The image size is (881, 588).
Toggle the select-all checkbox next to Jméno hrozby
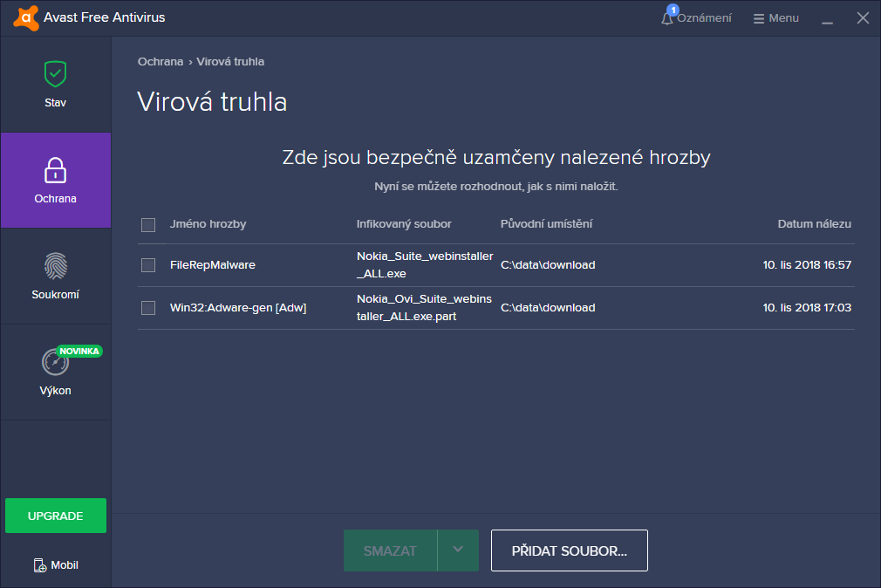(148, 225)
